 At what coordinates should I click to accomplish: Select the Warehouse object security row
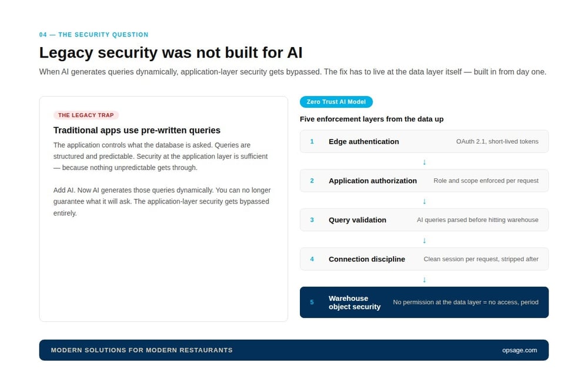(x=424, y=303)
